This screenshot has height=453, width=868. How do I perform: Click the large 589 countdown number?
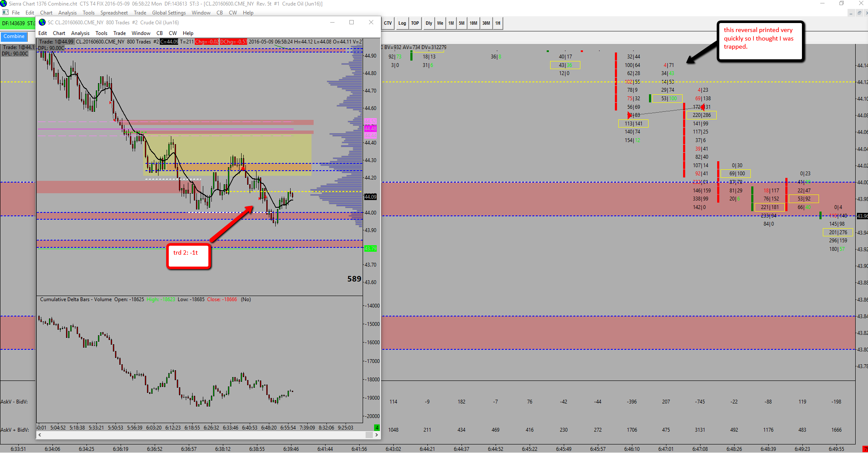tap(354, 279)
